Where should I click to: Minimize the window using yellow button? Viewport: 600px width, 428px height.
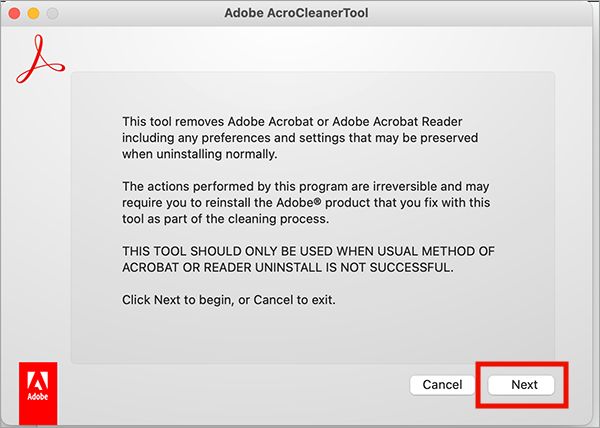(32, 13)
